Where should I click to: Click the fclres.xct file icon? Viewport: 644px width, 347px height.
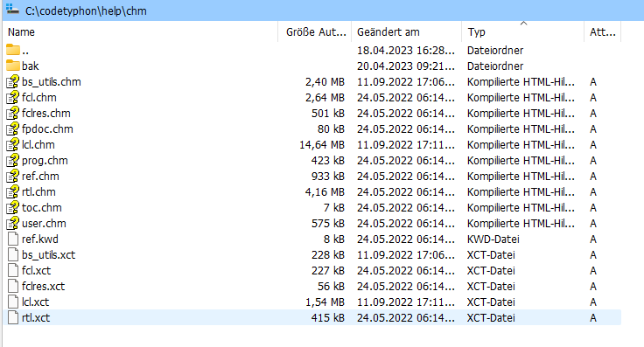tap(13, 286)
